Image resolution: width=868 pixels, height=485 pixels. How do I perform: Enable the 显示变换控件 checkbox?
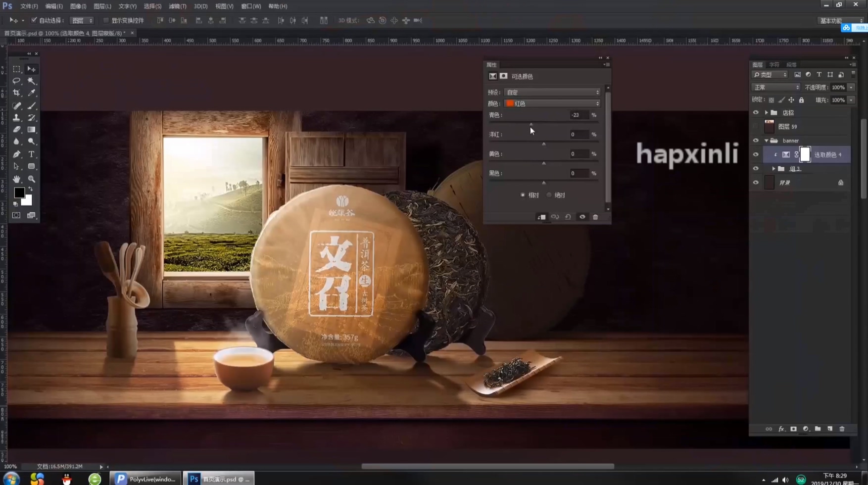click(106, 20)
